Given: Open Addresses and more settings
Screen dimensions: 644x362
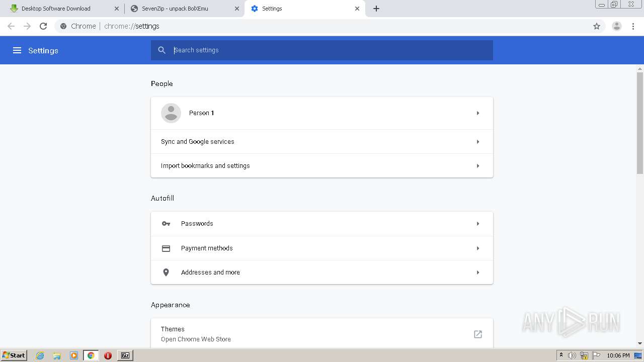Looking at the screenshot, I should (x=322, y=273).
